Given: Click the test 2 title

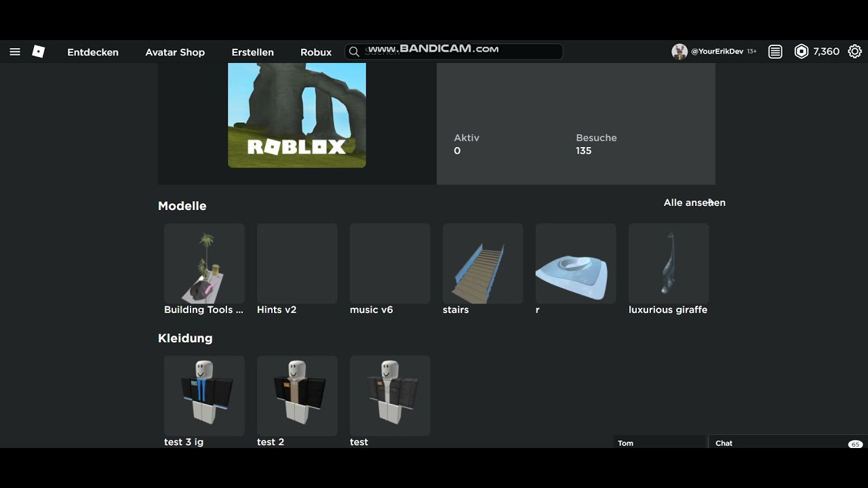Looking at the screenshot, I should pos(271,442).
